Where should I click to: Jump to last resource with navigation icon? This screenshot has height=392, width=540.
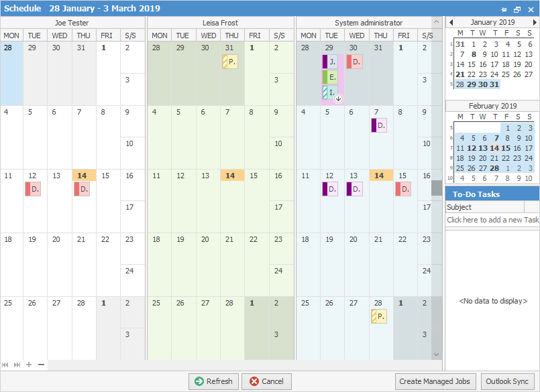(x=17, y=365)
